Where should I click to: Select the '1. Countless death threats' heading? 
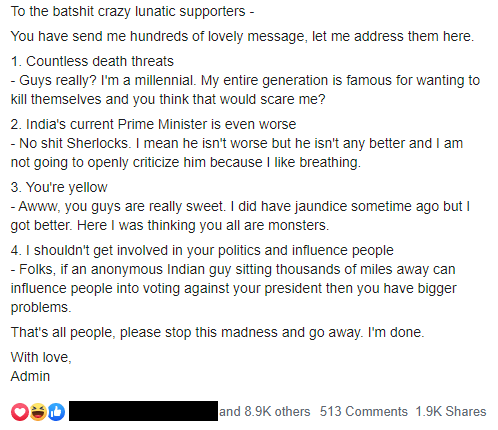[92, 61]
